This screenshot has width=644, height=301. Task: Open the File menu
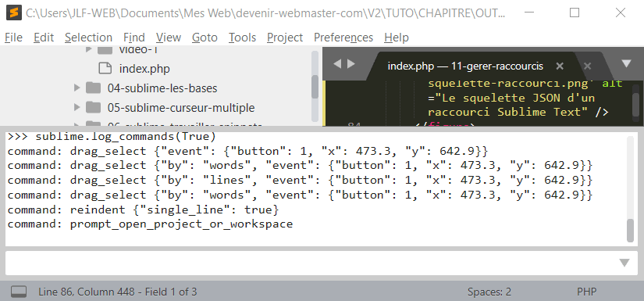pyautogui.click(x=13, y=38)
